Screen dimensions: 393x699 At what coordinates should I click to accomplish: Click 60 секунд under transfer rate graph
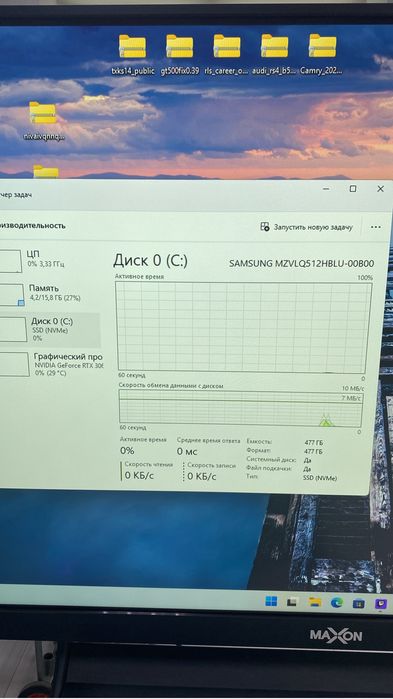(133, 428)
